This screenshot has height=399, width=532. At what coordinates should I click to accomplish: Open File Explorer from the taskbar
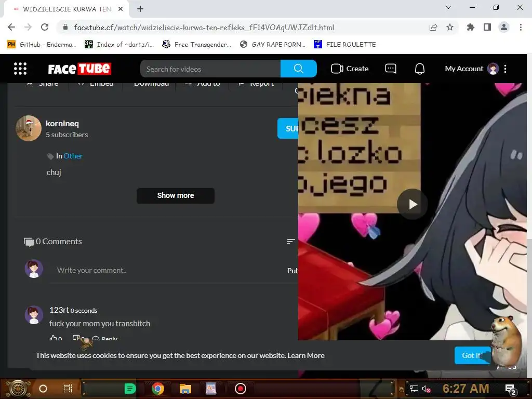[185, 389]
